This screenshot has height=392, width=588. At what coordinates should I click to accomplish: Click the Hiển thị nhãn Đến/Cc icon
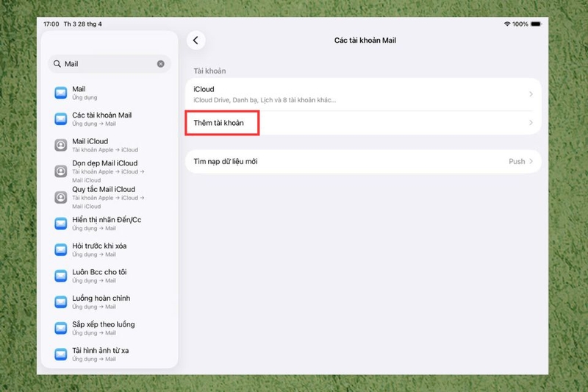61,224
